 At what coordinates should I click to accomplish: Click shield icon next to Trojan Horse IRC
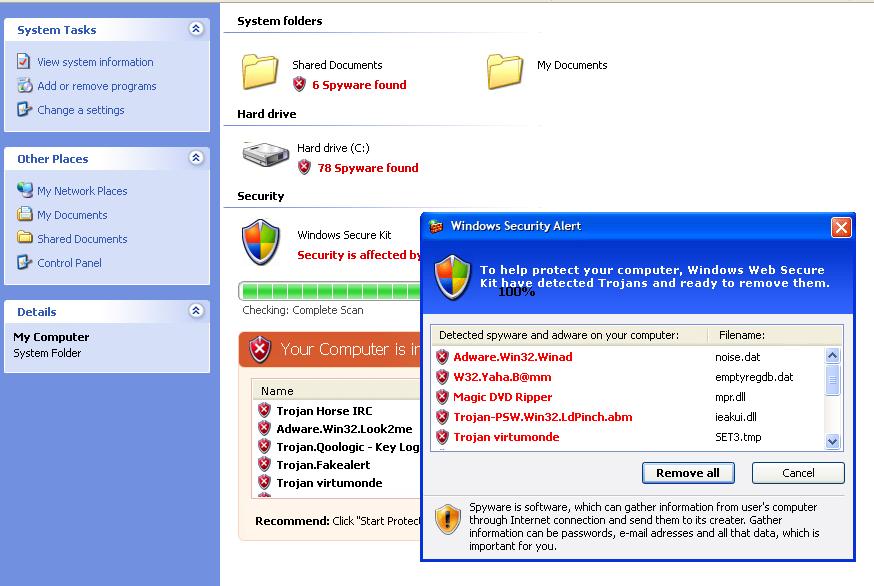[264, 410]
